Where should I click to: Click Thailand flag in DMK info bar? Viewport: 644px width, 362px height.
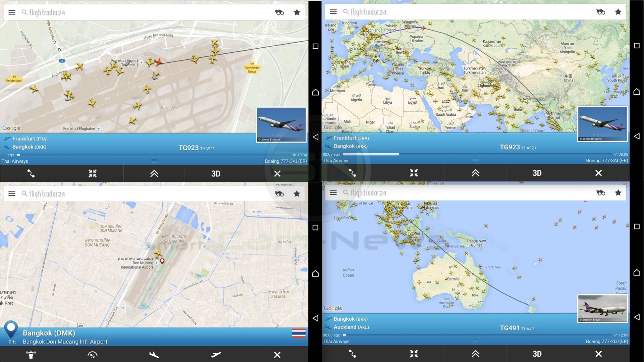(299, 333)
